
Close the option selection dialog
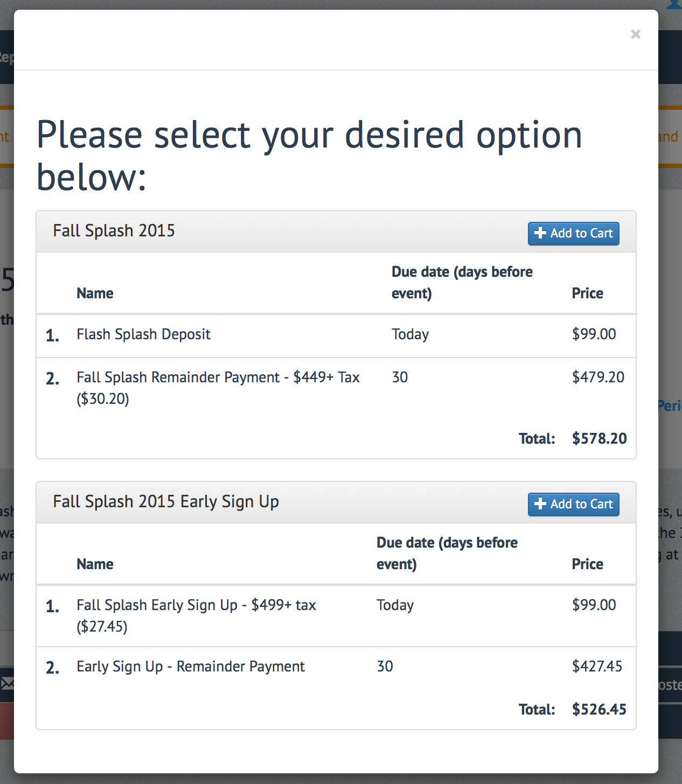(x=636, y=34)
